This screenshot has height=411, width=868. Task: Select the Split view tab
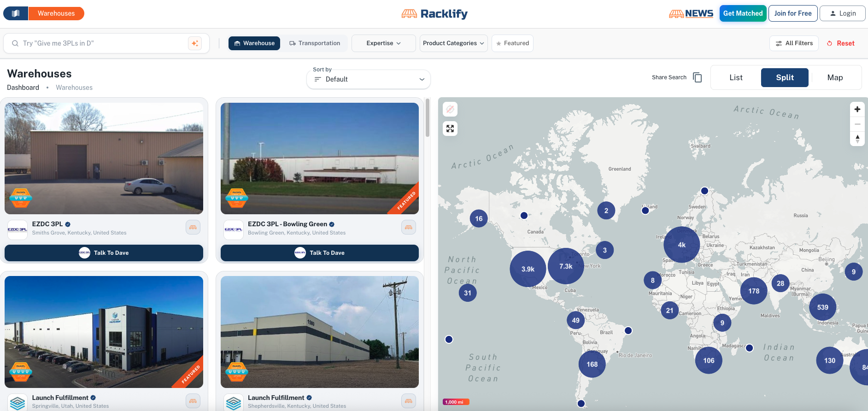785,77
